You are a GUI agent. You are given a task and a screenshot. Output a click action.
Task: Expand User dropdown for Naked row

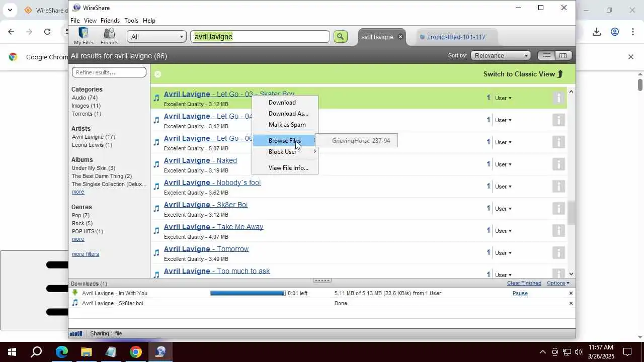(x=503, y=164)
